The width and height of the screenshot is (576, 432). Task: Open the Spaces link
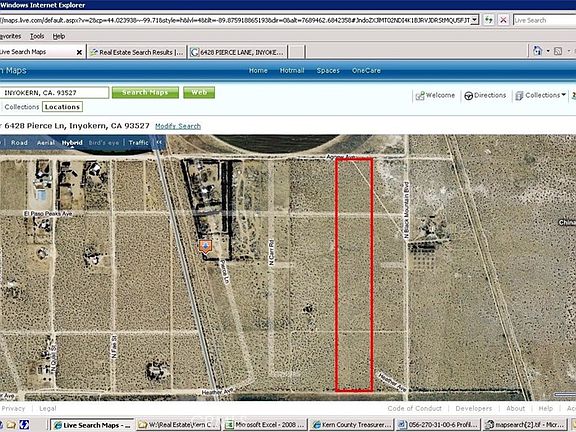(328, 71)
